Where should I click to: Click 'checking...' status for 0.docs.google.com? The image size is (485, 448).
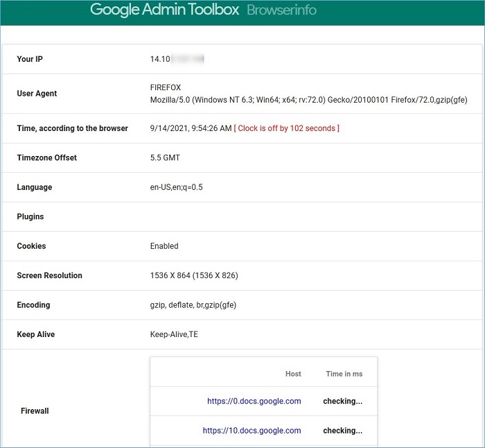(x=343, y=402)
